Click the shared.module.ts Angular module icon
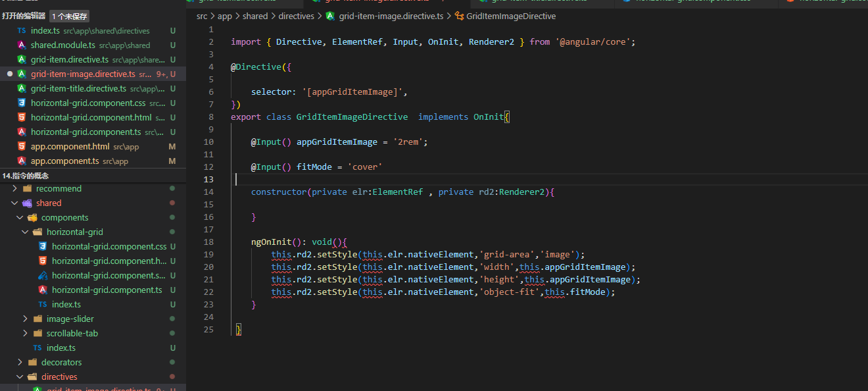868x391 pixels. 22,45
